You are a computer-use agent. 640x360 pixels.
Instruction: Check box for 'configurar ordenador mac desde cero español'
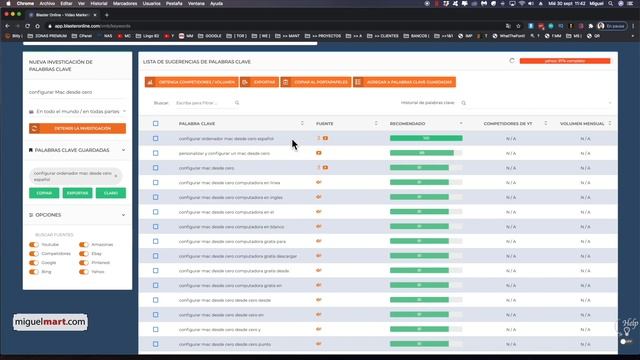156,138
